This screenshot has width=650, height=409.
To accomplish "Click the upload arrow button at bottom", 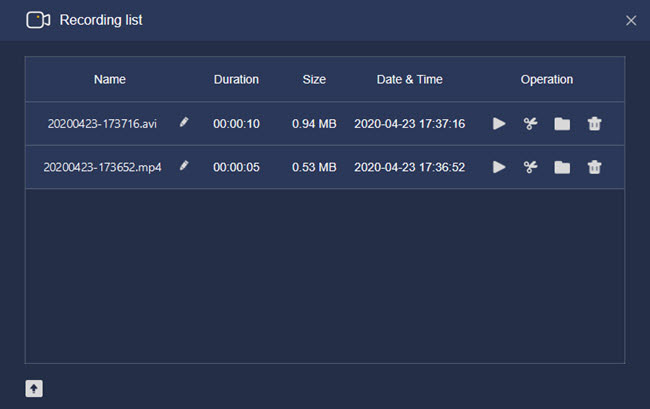I will [34, 389].
